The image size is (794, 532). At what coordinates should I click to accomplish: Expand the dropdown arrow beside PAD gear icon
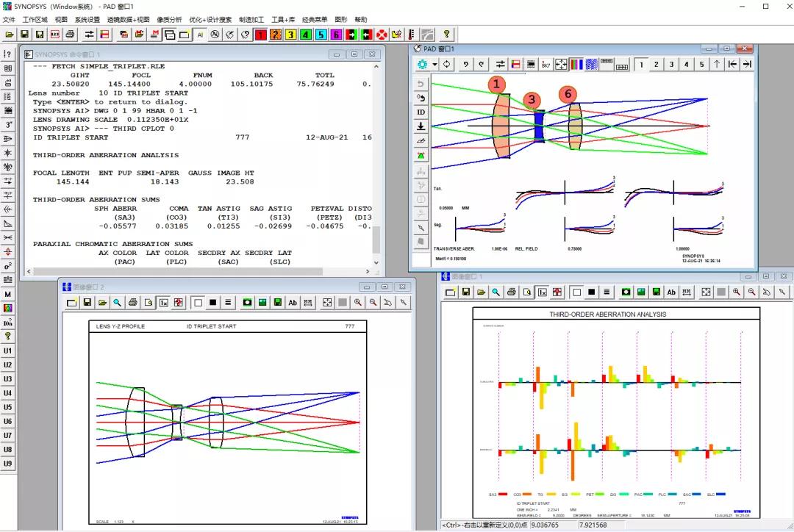click(434, 65)
